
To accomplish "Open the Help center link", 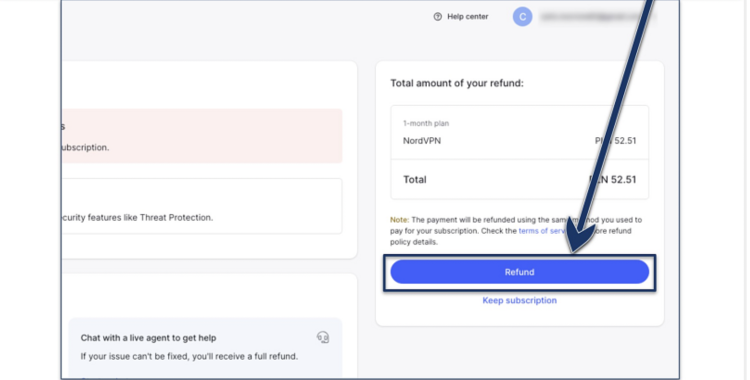I will tap(467, 17).
